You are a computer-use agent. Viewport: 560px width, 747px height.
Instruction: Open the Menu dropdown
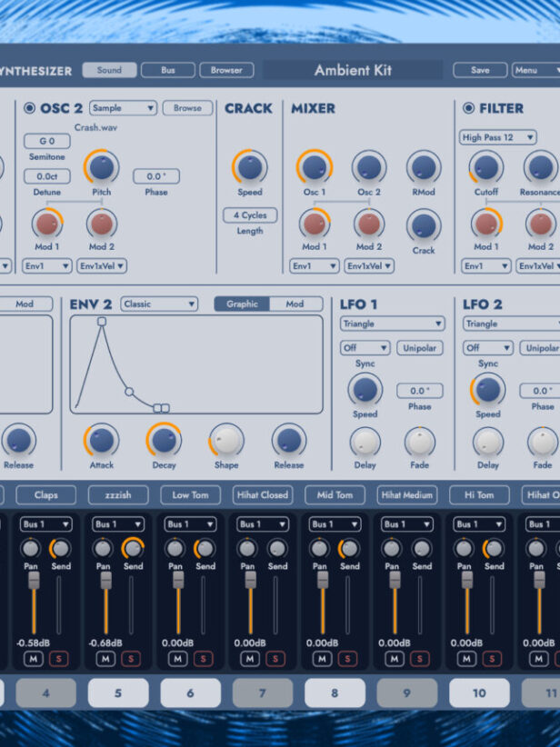pos(535,70)
